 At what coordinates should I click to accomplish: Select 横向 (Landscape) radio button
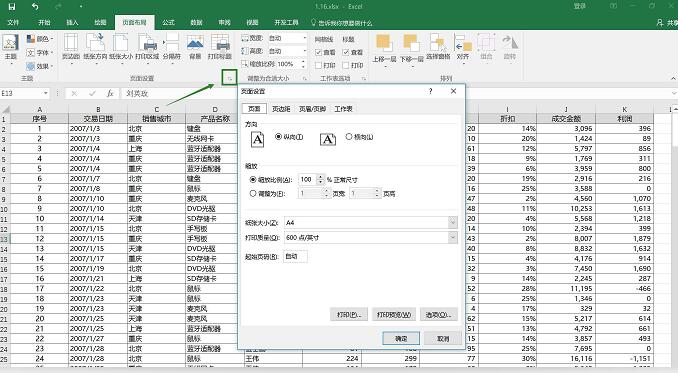(x=349, y=137)
